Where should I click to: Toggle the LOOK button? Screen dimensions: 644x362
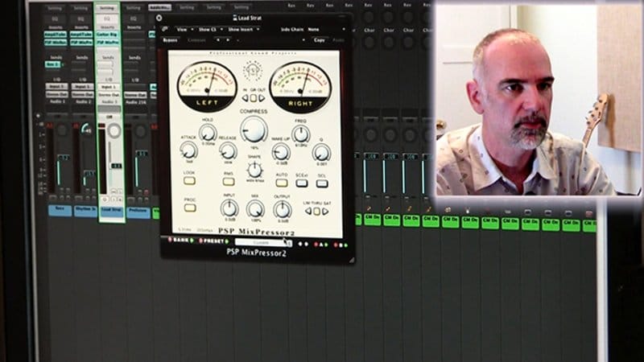[189, 180]
